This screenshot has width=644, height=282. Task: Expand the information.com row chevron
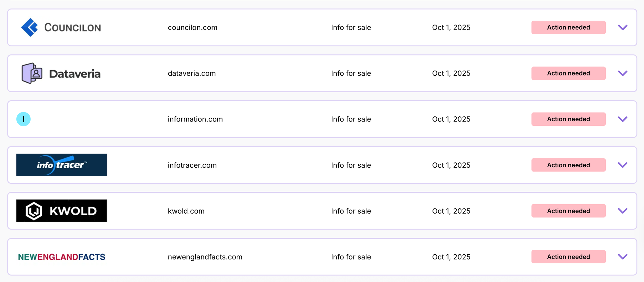[622, 119]
